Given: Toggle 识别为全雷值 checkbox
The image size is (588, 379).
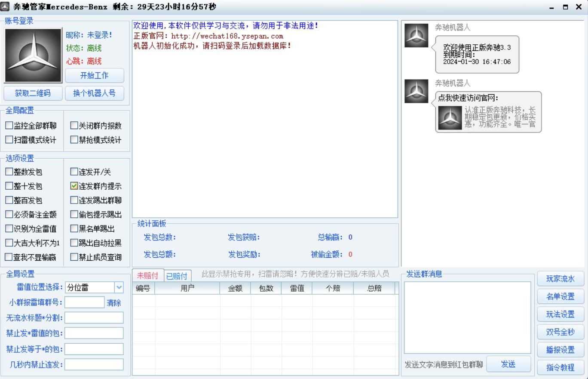Looking at the screenshot, I should click(9, 229).
